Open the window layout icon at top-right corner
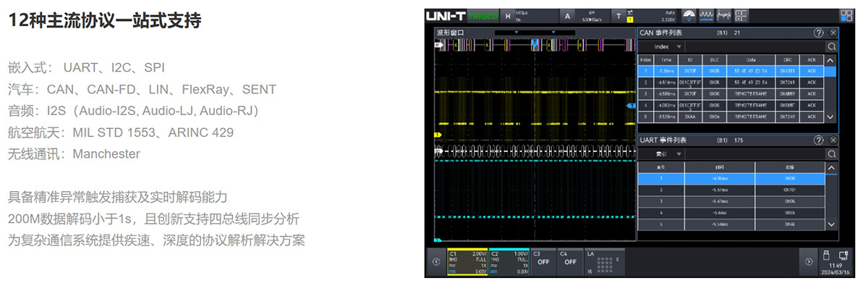Screen dimensions: 868x286 pyautogui.click(x=846, y=15)
